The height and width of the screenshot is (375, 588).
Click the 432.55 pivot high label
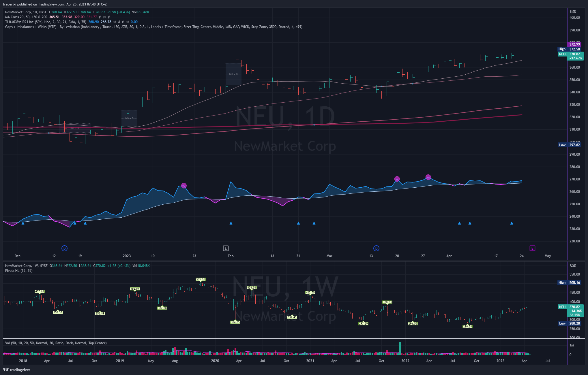310,292
